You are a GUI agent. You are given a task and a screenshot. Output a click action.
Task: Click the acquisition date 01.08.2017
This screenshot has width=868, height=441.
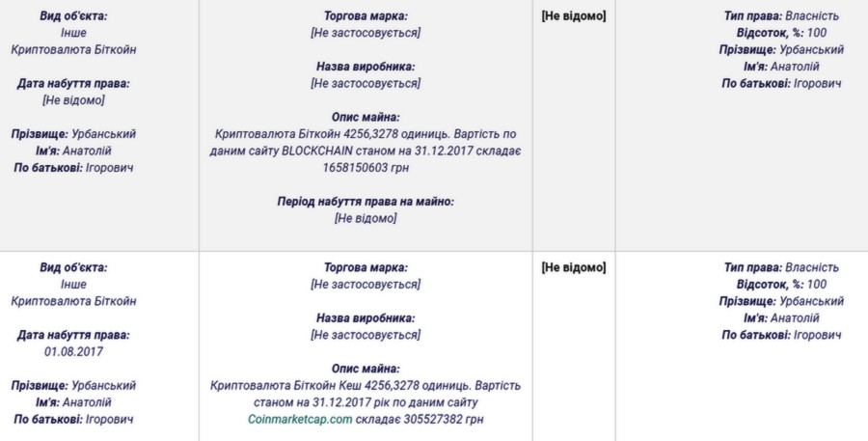(x=73, y=351)
